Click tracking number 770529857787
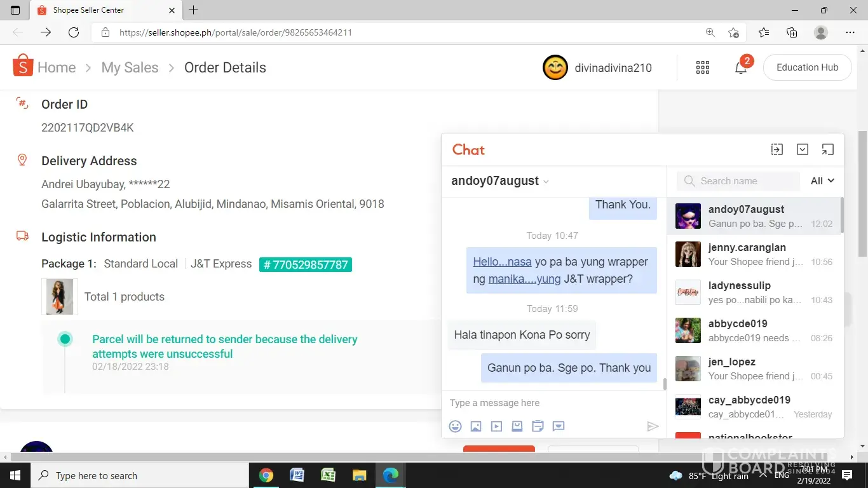Image resolution: width=868 pixels, height=488 pixels. tap(305, 264)
